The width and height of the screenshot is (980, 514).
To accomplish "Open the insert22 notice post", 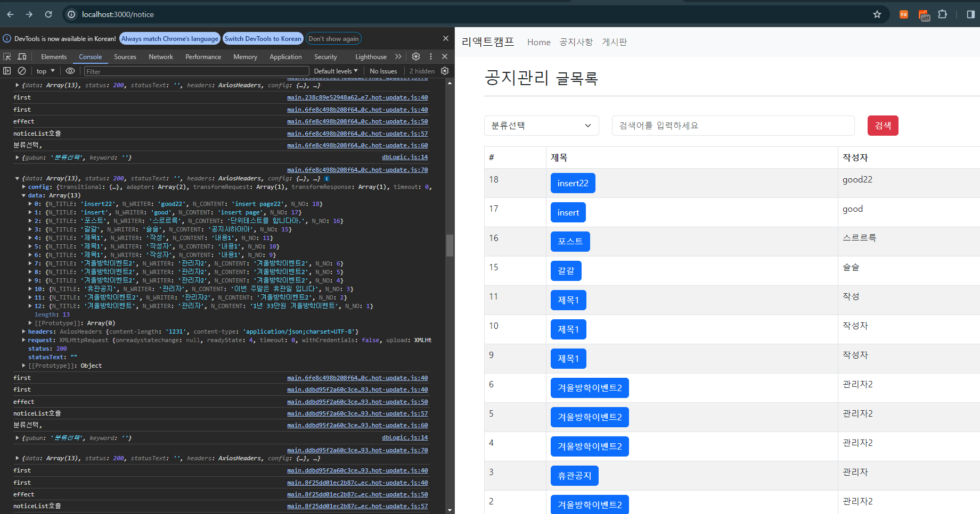I will (x=573, y=183).
